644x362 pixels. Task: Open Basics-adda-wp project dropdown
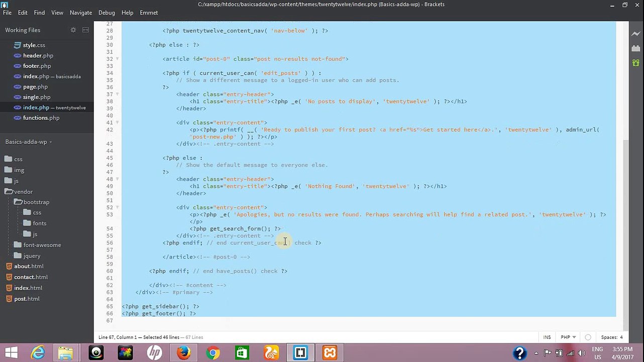click(29, 142)
